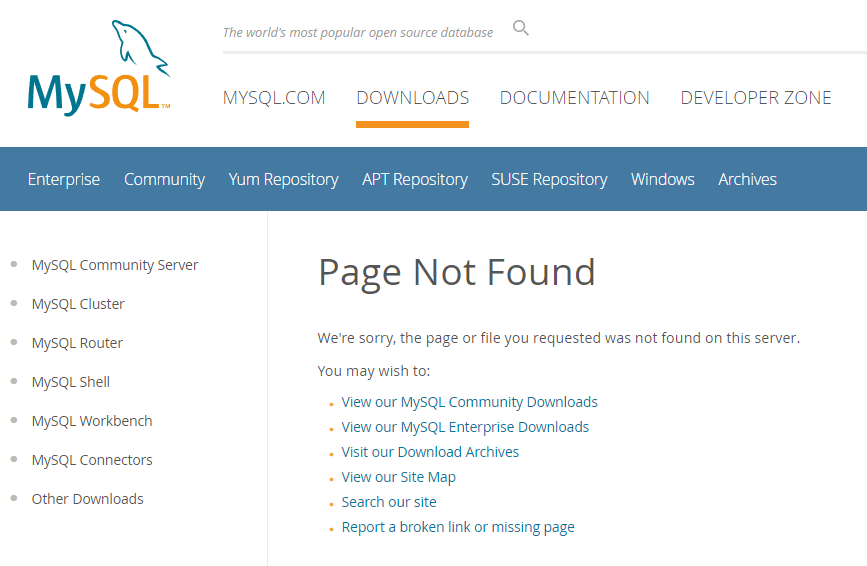Click the search field tagline text
The width and height of the screenshot is (867, 566).
pos(358,33)
